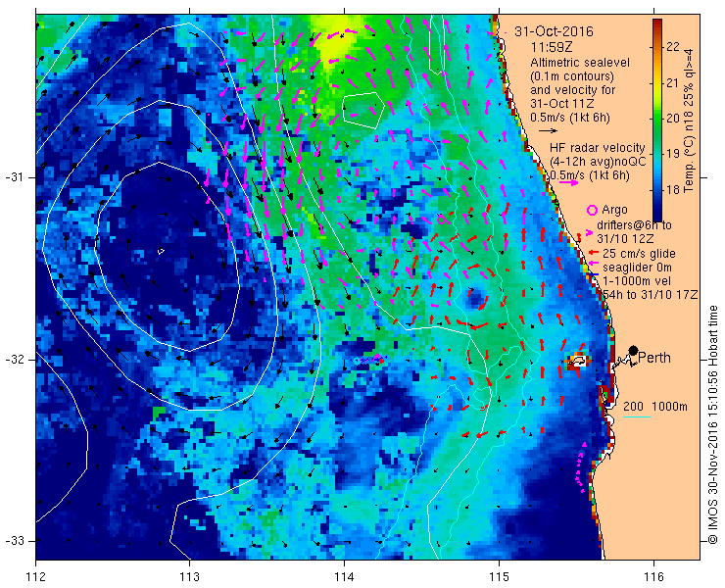Click the Perth city label
This screenshot has width=725, height=588.
tap(654, 358)
